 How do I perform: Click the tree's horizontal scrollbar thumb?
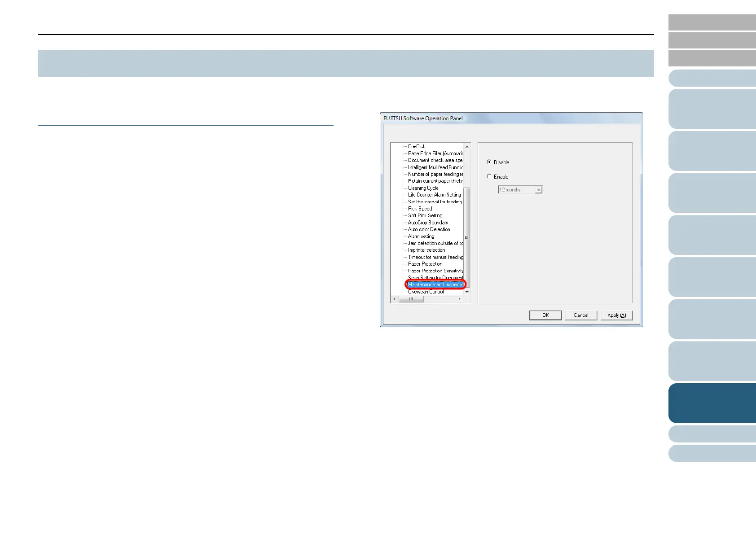411,299
